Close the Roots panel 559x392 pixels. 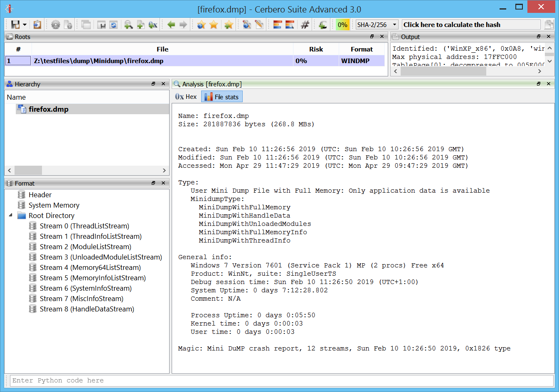pyautogui.click(x=382, y=37)
